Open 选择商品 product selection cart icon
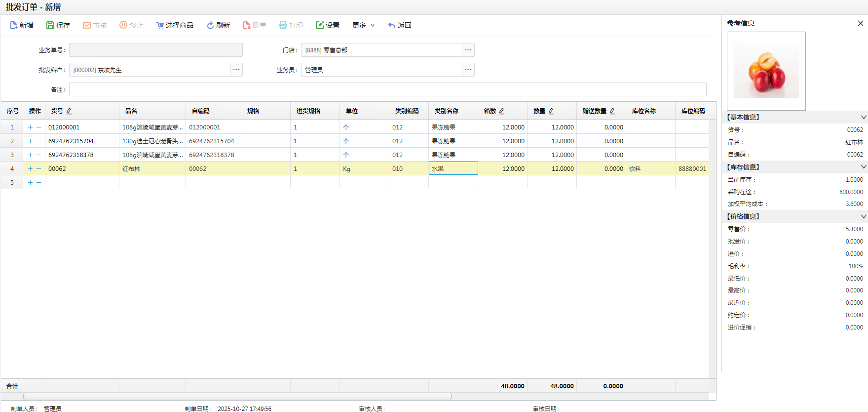The image size is (868, 412). [x=160, y=25]
